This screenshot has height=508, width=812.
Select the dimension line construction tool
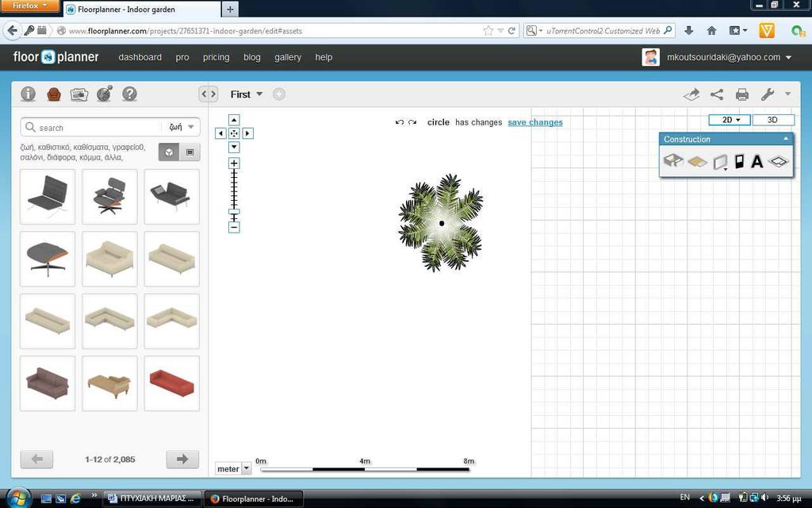(779, 162)
